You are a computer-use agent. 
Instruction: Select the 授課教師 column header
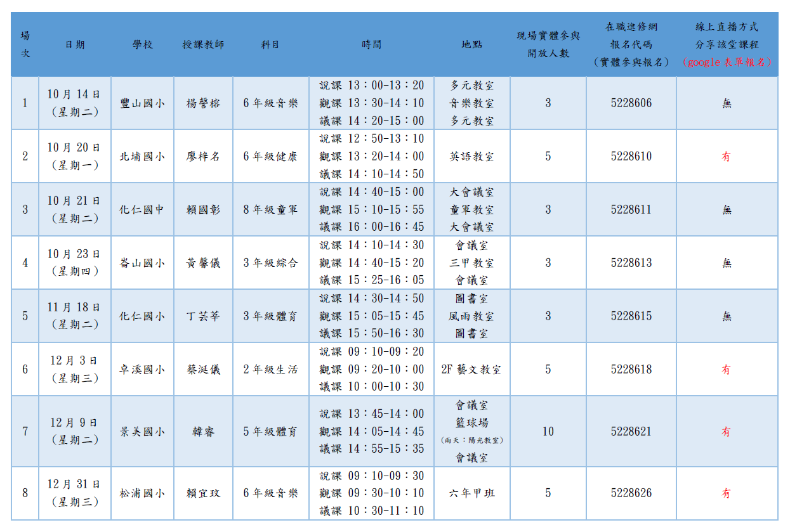[203, 44]
